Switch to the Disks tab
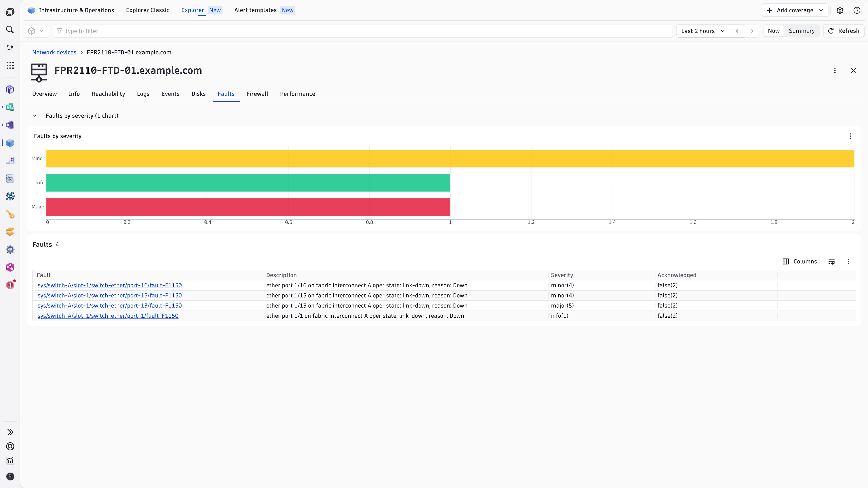The width and height of the screenshot is (868, 488). tap(198, 94)
